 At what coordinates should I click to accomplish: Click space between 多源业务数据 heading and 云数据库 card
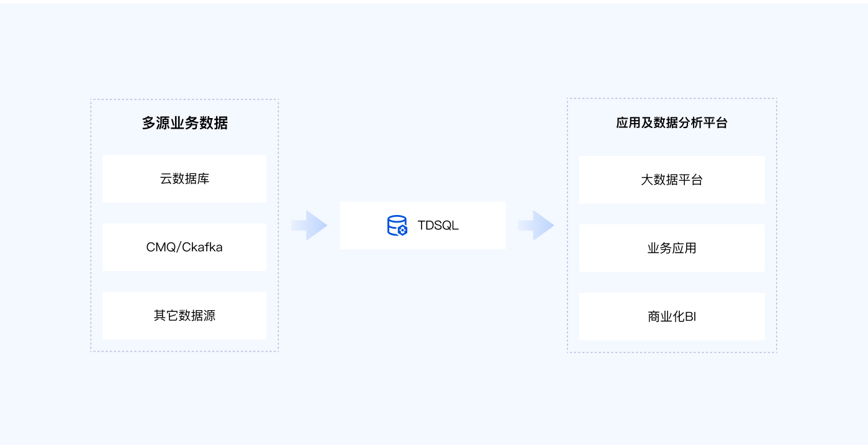184,144
